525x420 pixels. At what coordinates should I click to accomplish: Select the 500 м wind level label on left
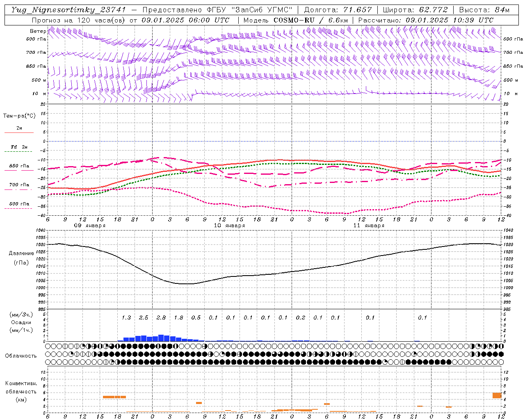point(39,80)
